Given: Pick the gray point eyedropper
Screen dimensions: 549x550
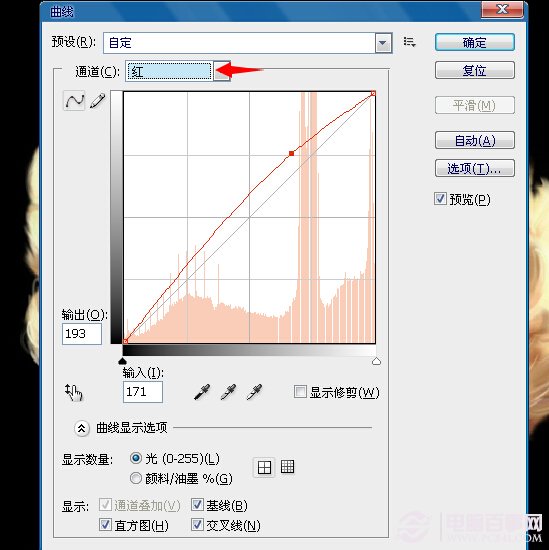Looking at the screenshot, I should coord(228,392).
